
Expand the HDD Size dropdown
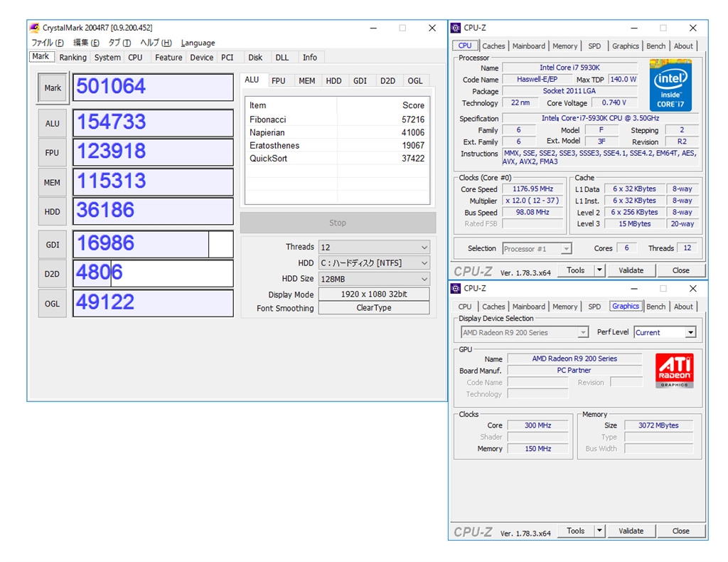(374, 279)
